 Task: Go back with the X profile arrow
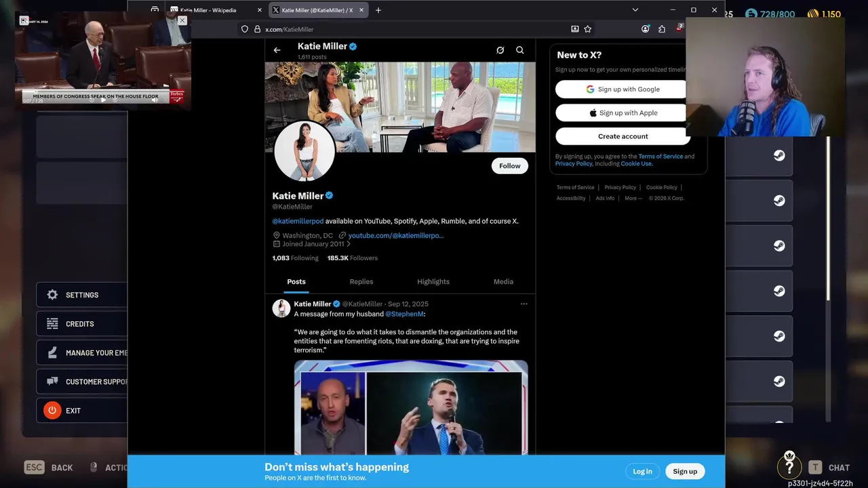(x=277, y=50)
